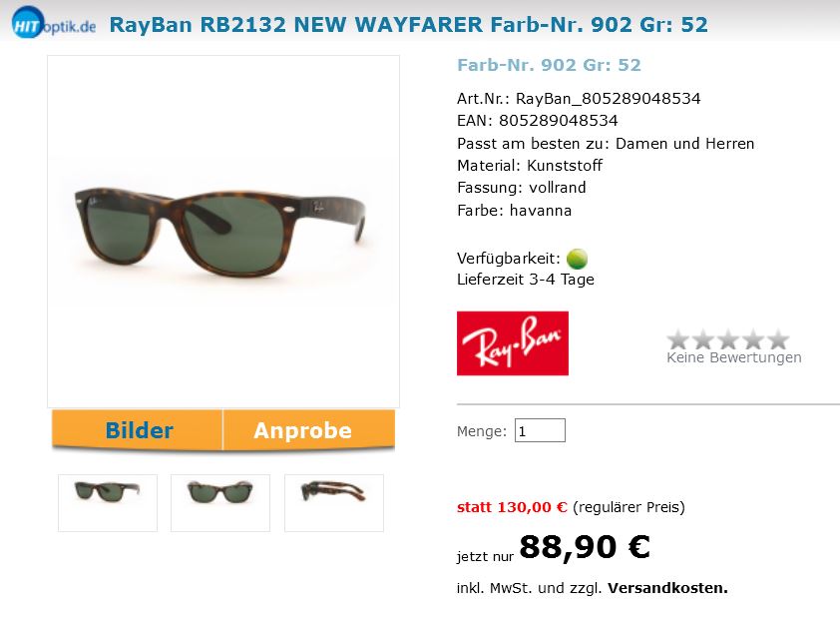Click the main Wayfarer product image
840x617 pixels.
223,232
